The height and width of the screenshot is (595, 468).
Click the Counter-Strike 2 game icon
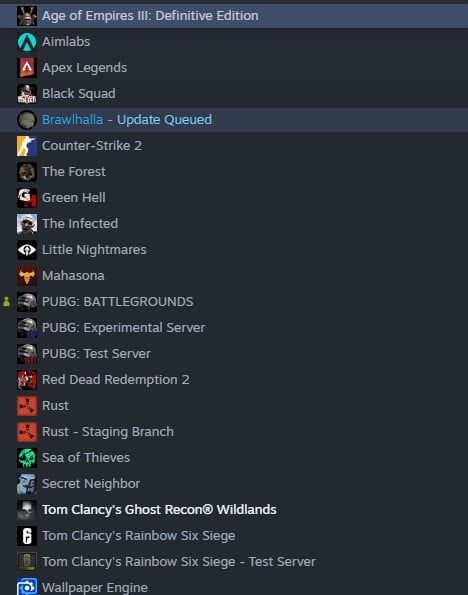(x=27, y=146)
